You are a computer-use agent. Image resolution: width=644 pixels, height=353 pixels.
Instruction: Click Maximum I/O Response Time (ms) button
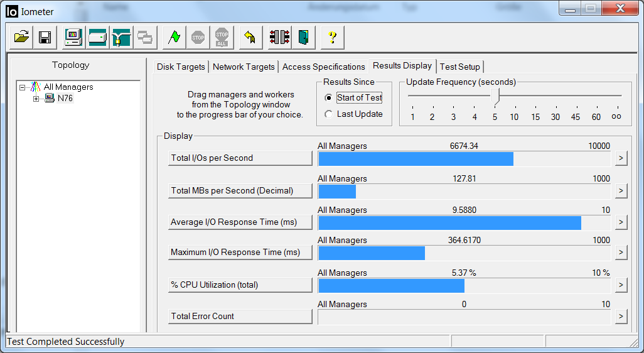(x=240, y=253)
